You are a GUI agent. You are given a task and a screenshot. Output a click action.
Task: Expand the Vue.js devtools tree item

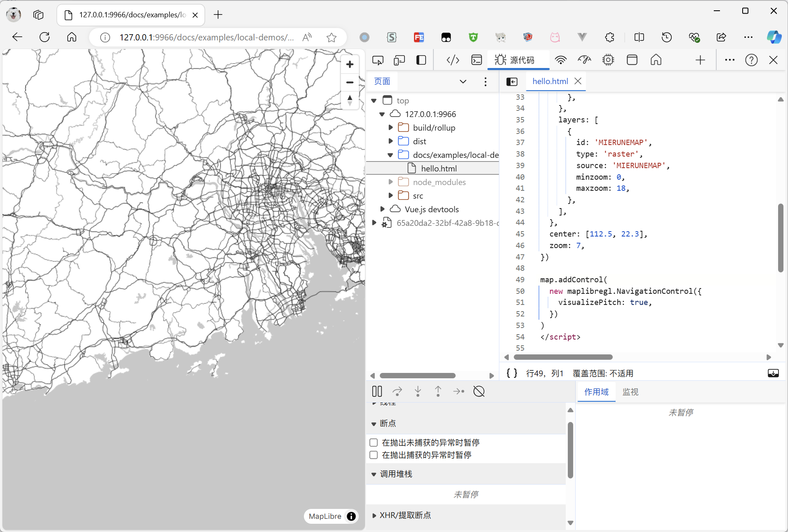click(383, 209)
